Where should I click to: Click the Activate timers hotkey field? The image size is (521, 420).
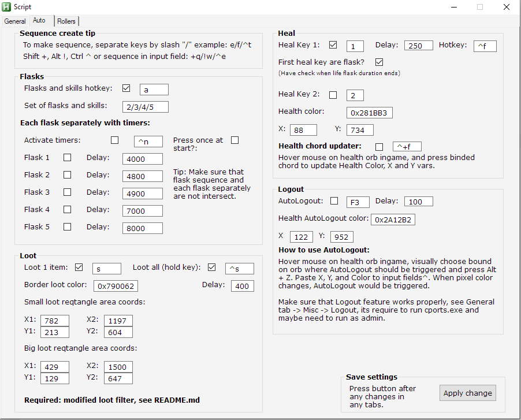[x=148, y=142]
